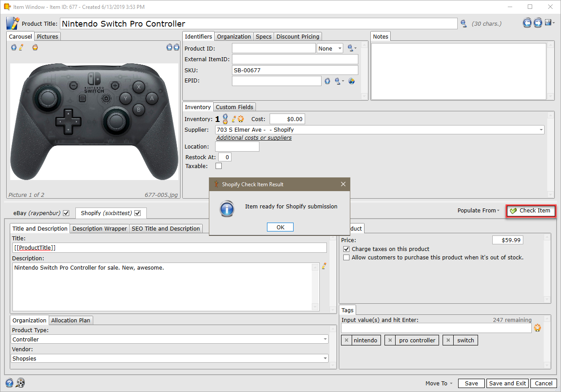561x392 pixels.
Task: Open the save icon's dropdown arrow
Action: (x=553, y=23)
